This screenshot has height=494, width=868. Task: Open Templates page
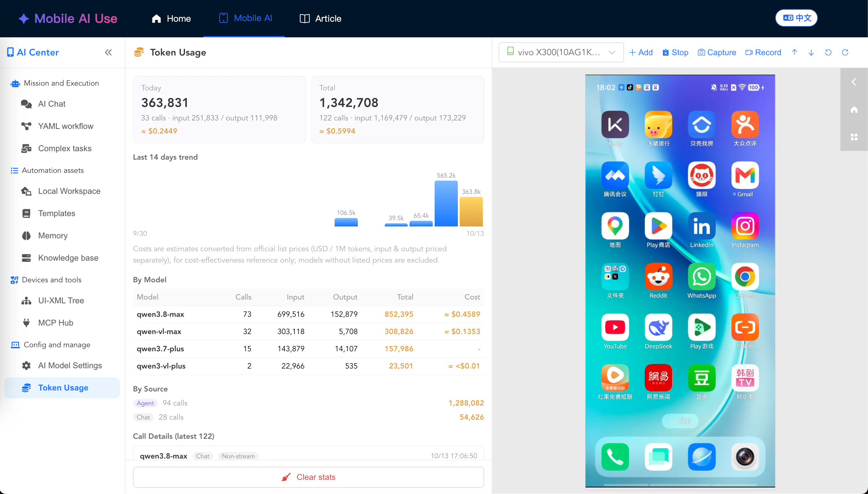pos(62,213)
